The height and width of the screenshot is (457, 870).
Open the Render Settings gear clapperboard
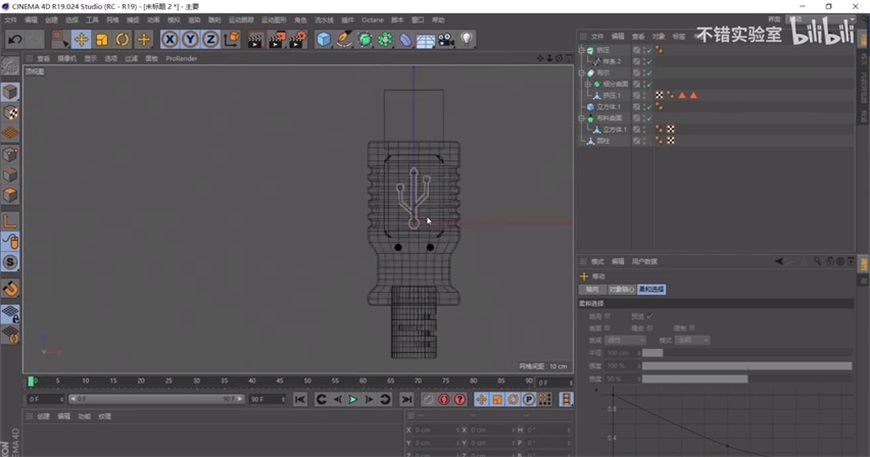pyautogui.click(x=297, y=39)
